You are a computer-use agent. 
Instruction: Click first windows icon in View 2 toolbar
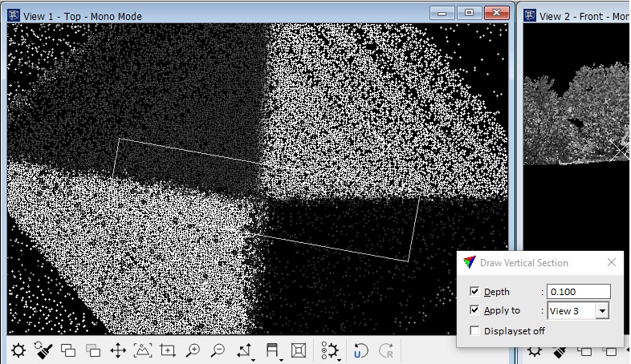(584, 351)
